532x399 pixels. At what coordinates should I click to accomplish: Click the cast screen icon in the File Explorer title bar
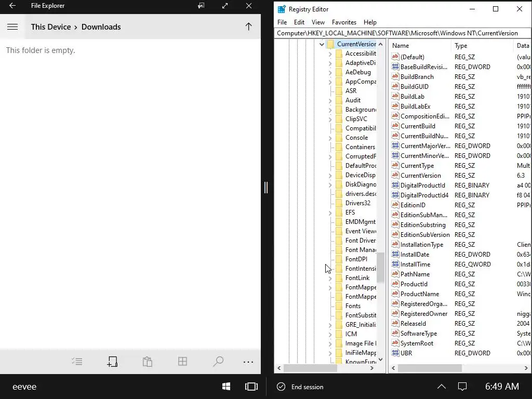[201, 6]
